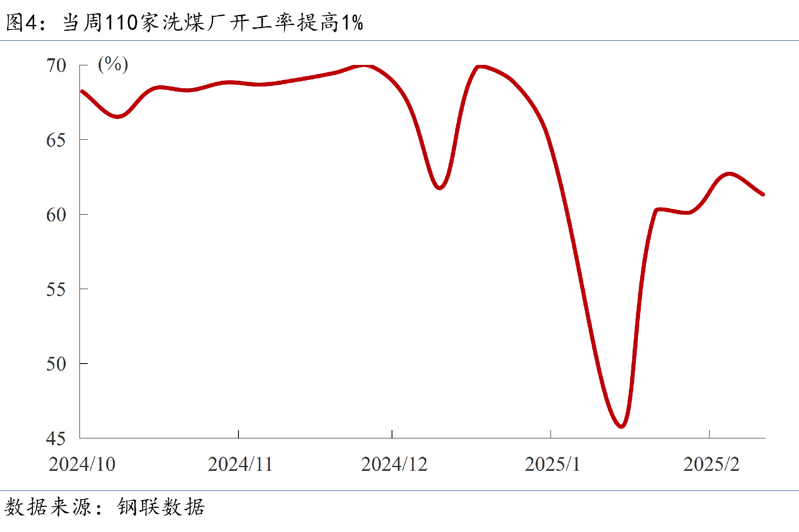The width and height of the screenshot is (799, 532).
Task: Click the 2024/12 x-axis label
Action: pyautogui.click(x=394, y=464)
